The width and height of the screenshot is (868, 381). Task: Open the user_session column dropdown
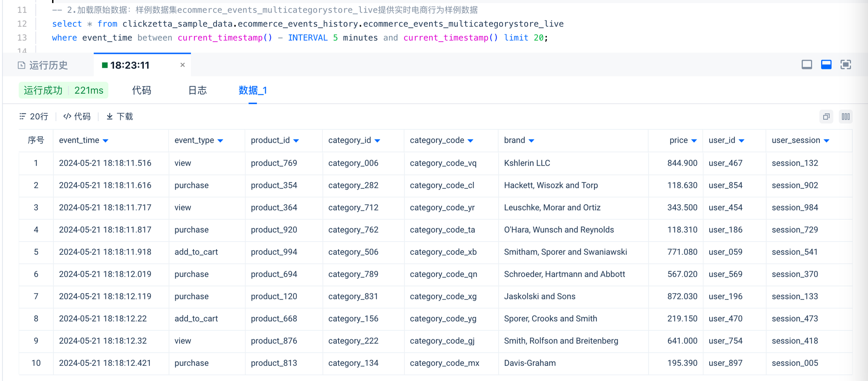pos(826,141)
